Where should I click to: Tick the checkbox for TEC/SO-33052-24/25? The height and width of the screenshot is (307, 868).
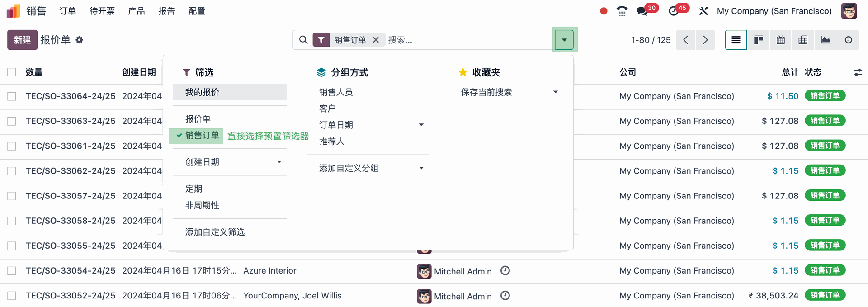(12, 296)
